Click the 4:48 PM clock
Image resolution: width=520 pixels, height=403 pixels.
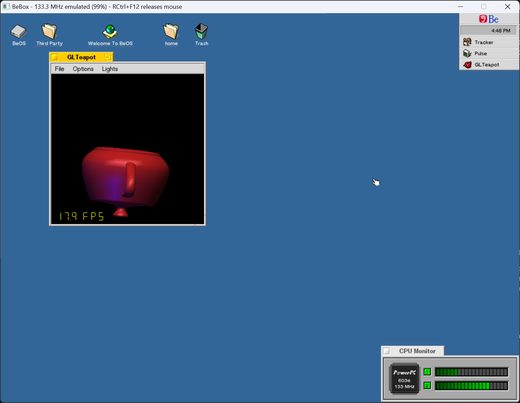coord(501,31)
